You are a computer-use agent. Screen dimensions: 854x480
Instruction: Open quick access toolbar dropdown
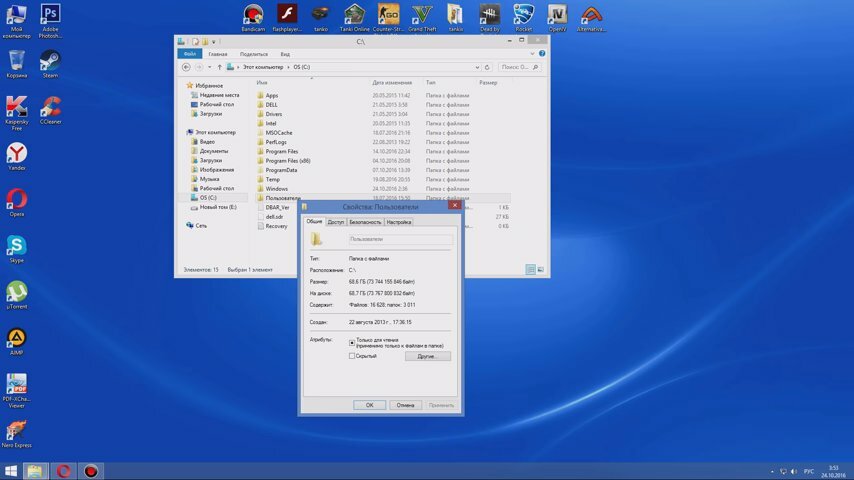pyautogui.click(x=214, y=41)
